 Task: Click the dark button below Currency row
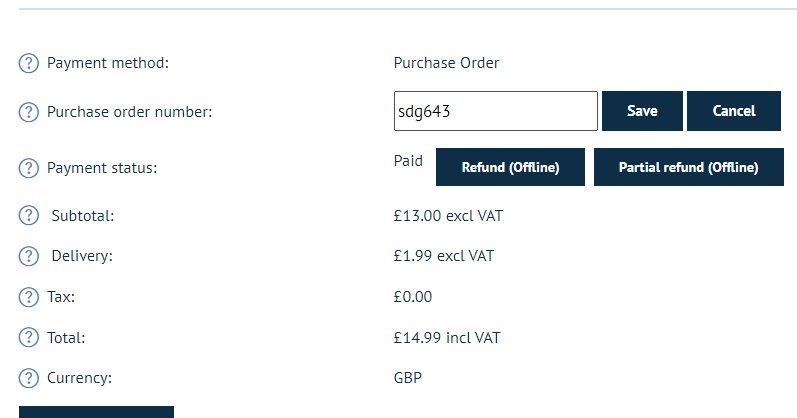(x=96, y=412)
